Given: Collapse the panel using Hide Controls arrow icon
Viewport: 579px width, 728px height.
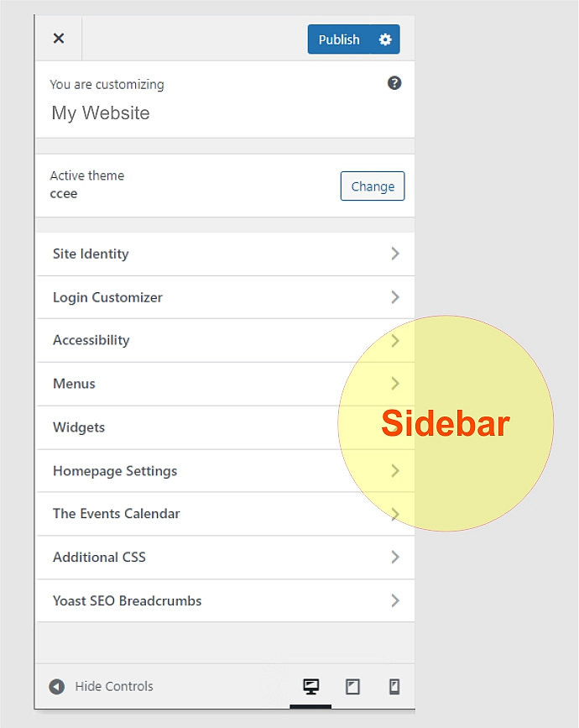Looking at the screenshot, I should pos(56,686).
